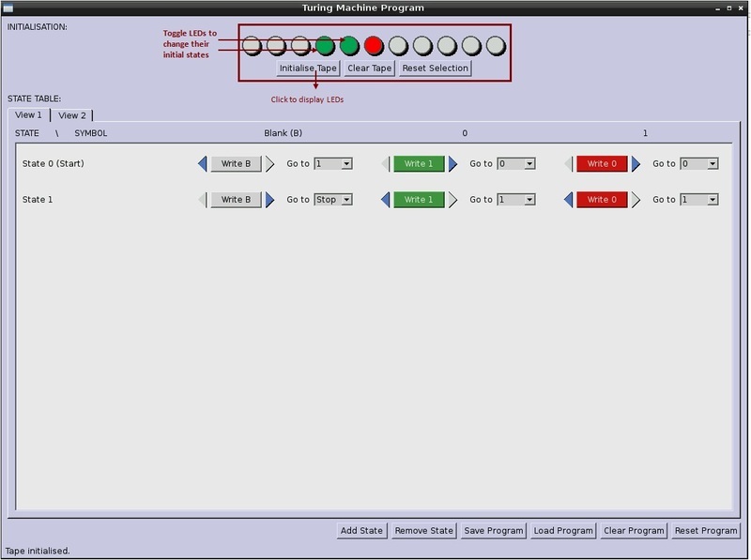Toggle the first green LED on the tape
The image size is (751, 560).
[325, 45]
